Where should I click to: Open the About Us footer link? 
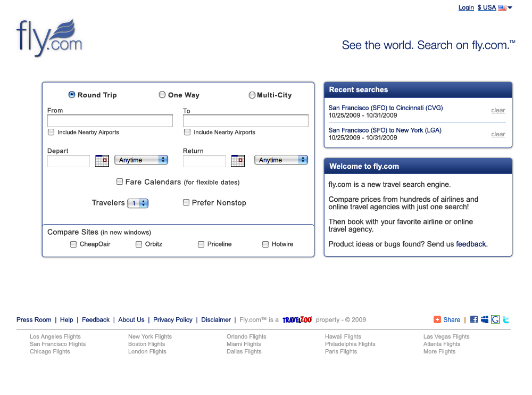pyautogui.click(x=131, y=319)
